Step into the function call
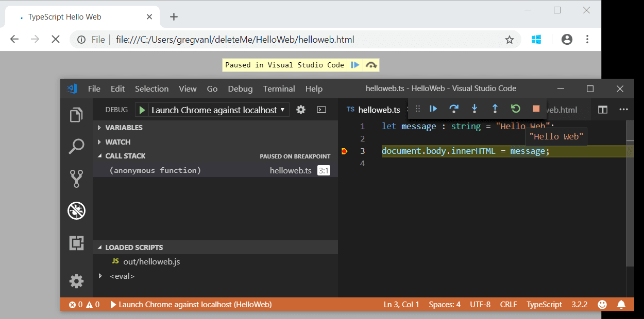Viewport: 644px width, 319px height. point(474,109)
